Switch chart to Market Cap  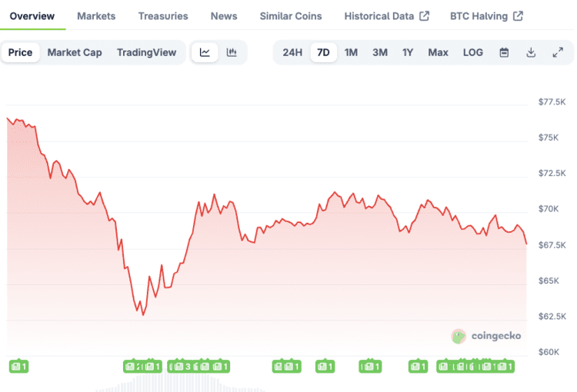[x=75, y=52]
